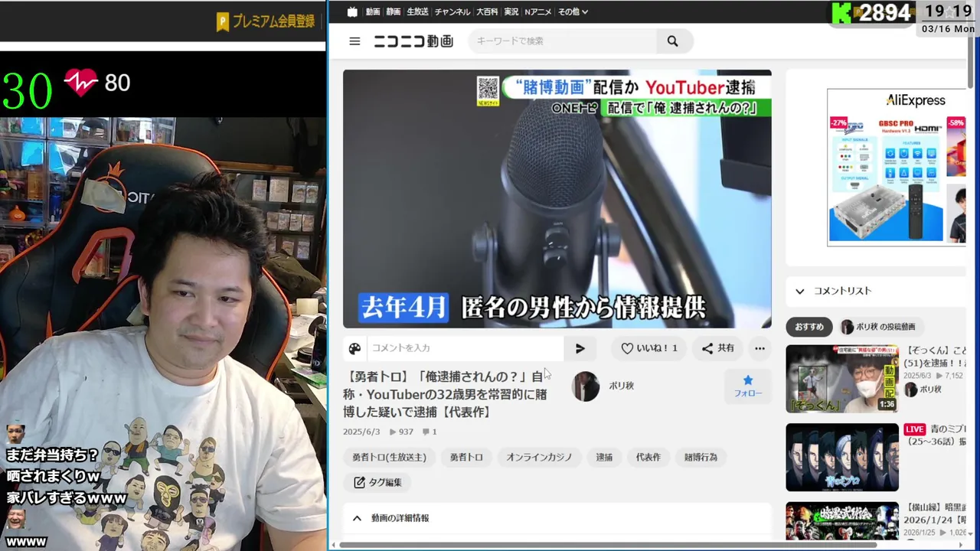Click the 共有 share button
Screen dimensions: 980x551
tap(718, 348)
